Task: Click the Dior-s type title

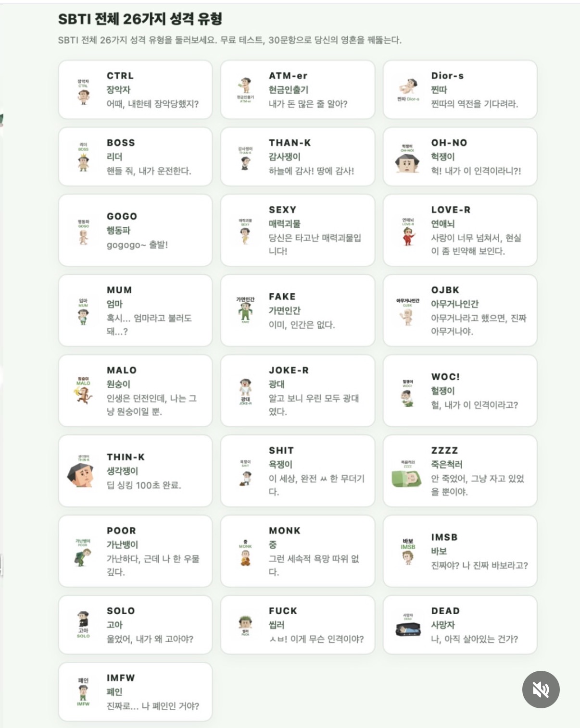Action: tap(447, 75)
